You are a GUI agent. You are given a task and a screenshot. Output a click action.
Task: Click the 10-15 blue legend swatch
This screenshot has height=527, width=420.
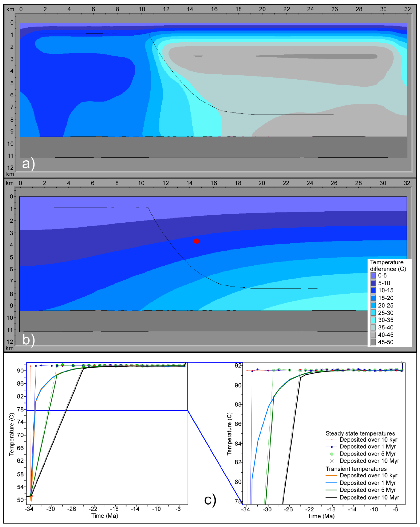(373, 290)
